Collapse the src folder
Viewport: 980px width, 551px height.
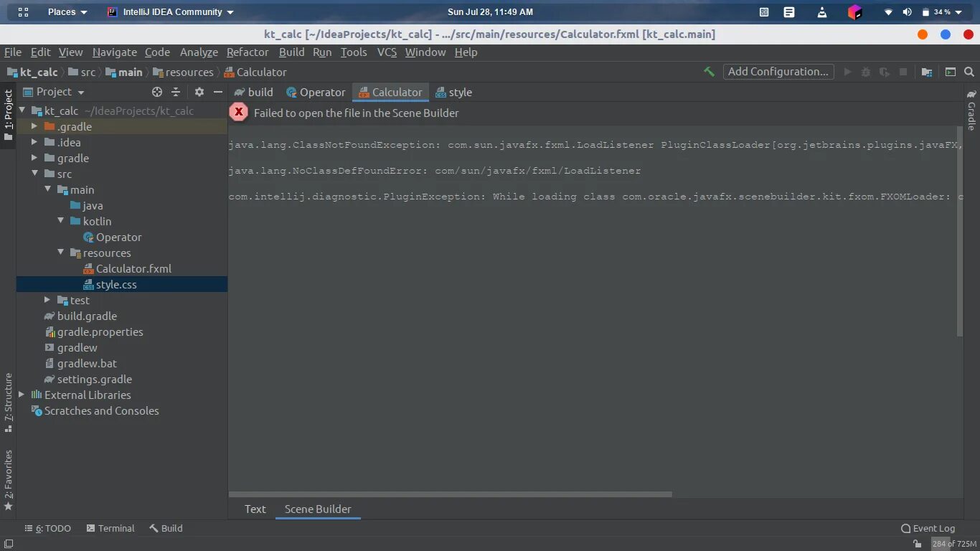coord(34,174)
